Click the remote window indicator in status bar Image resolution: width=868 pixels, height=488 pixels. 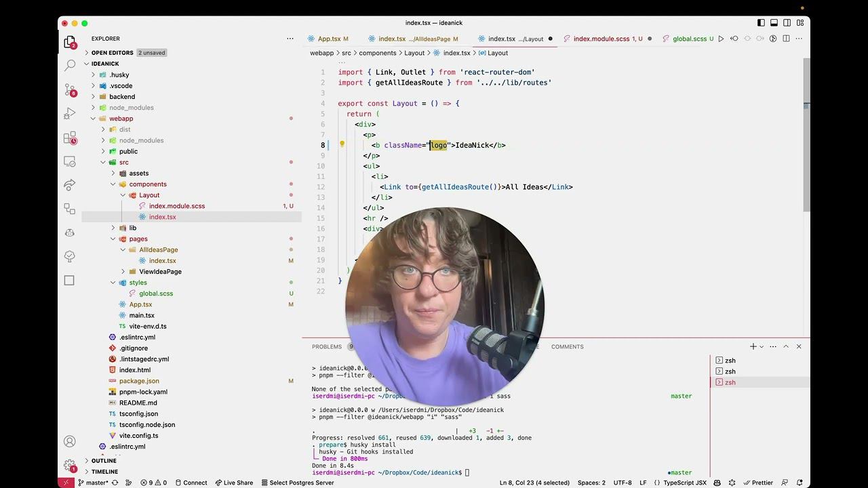(x=66, y=483)
